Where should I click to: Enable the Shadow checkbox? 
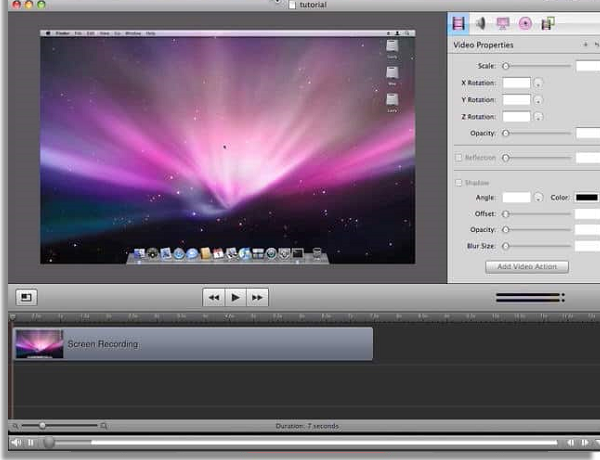[x=459, y=182]
